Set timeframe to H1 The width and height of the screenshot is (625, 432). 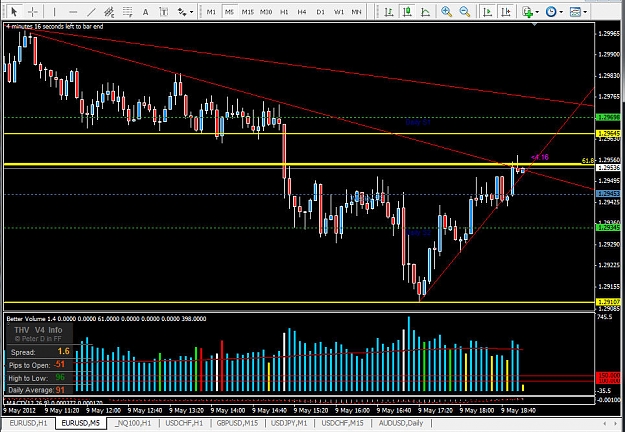(284, 12)
